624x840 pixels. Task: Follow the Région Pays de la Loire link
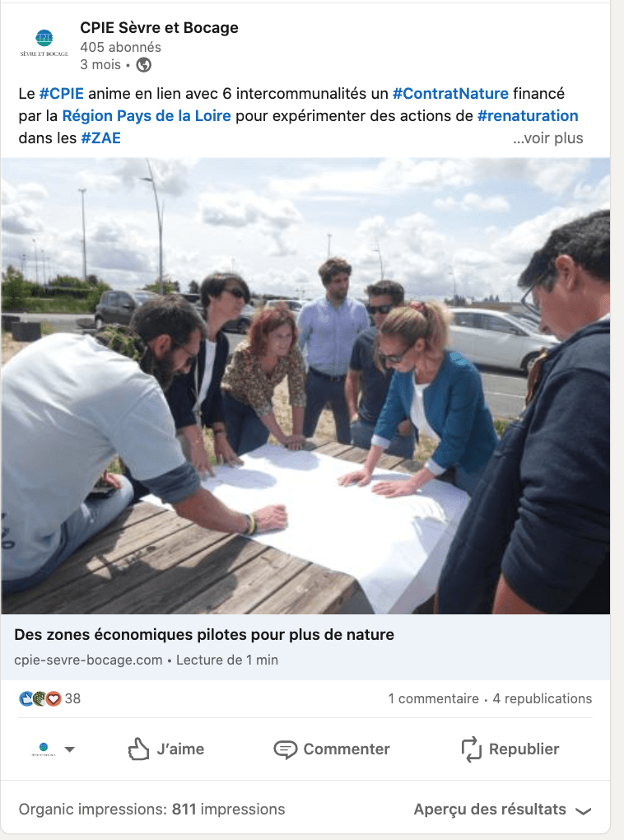[x=147, y=116]
